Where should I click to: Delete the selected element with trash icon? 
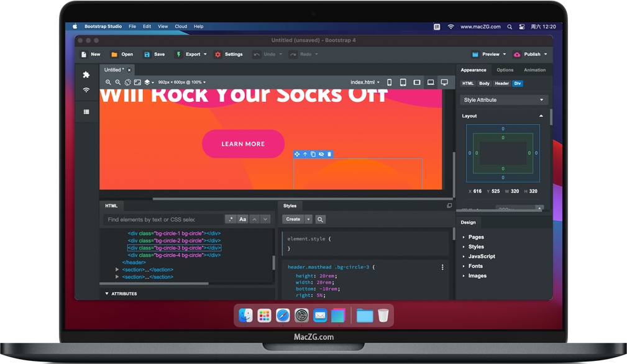pos(329,154)
